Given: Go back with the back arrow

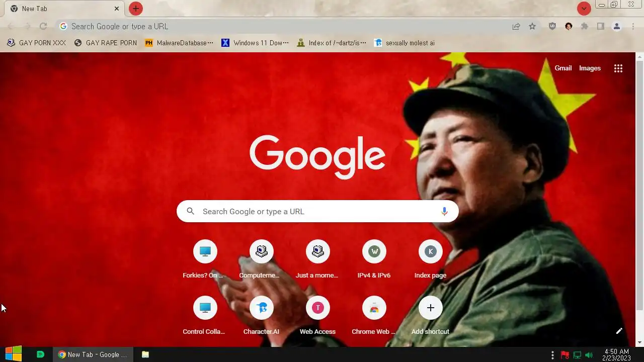Looking at the screenshot, I should tap(11, 26).
